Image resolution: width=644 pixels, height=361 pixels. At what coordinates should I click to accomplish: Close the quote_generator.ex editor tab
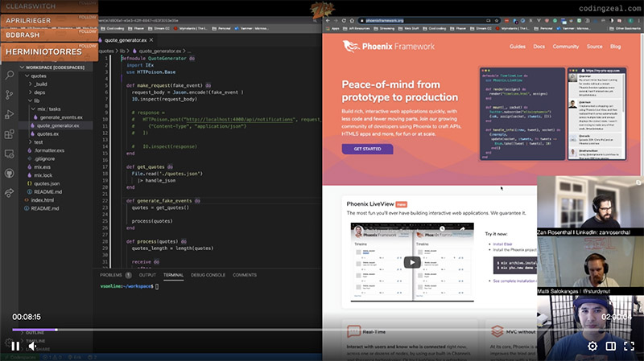(151, 39)
